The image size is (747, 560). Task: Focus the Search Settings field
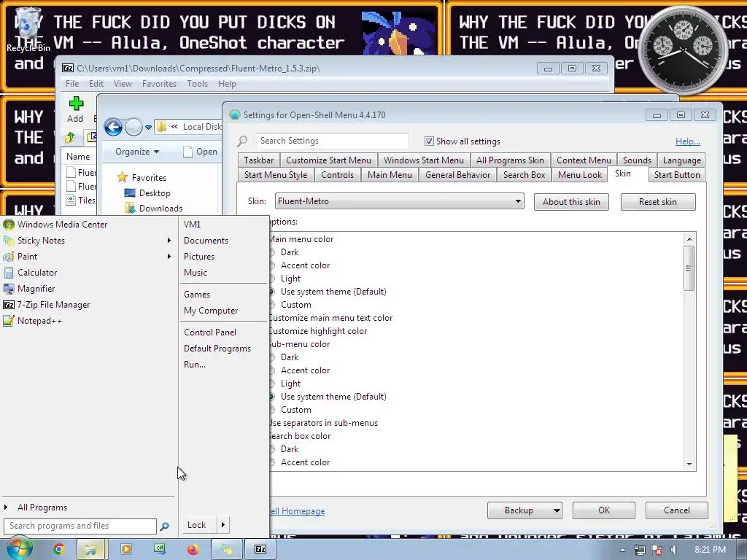[332, 141]
